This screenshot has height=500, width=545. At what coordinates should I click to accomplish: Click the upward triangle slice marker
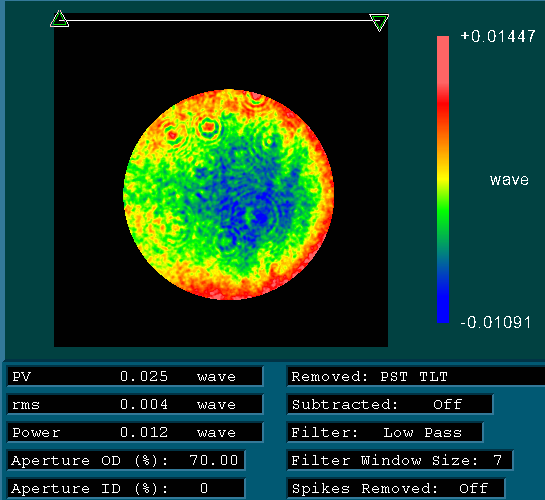(x=59, y=19)
